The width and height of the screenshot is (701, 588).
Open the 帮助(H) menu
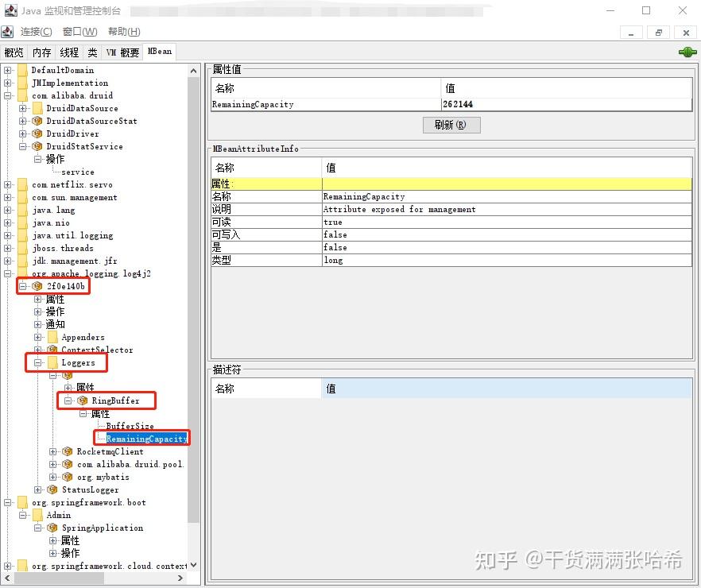[x=124, y=32]
